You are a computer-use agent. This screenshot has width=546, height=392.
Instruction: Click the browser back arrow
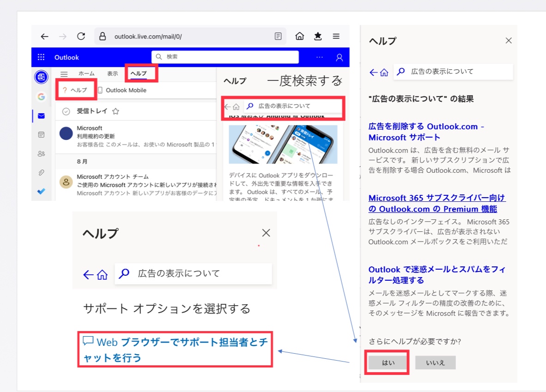44,36
